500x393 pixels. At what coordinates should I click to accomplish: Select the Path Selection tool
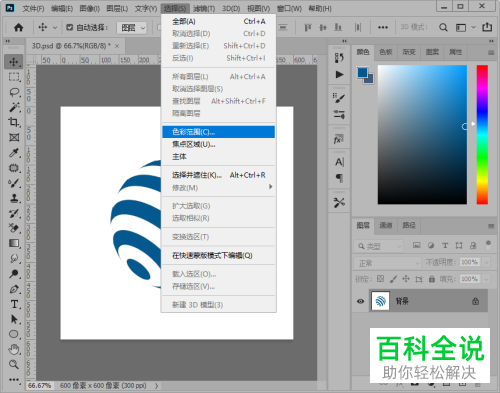tap(14, 319)
